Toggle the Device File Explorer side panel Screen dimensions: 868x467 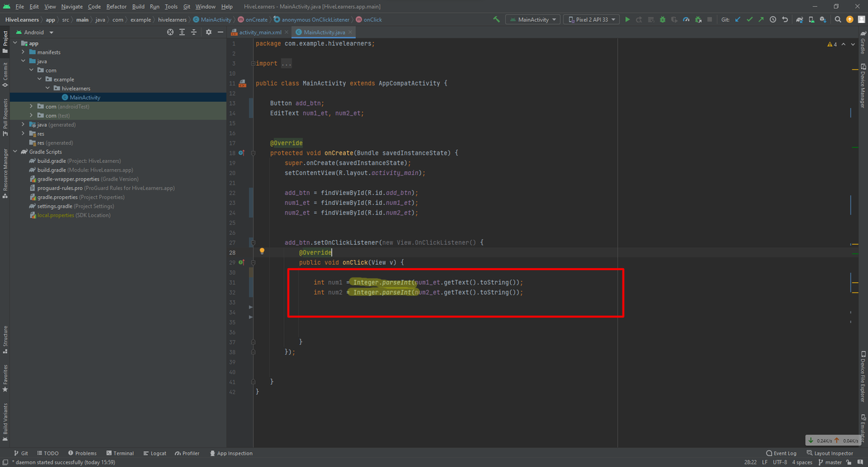click(x=863, y=375)
